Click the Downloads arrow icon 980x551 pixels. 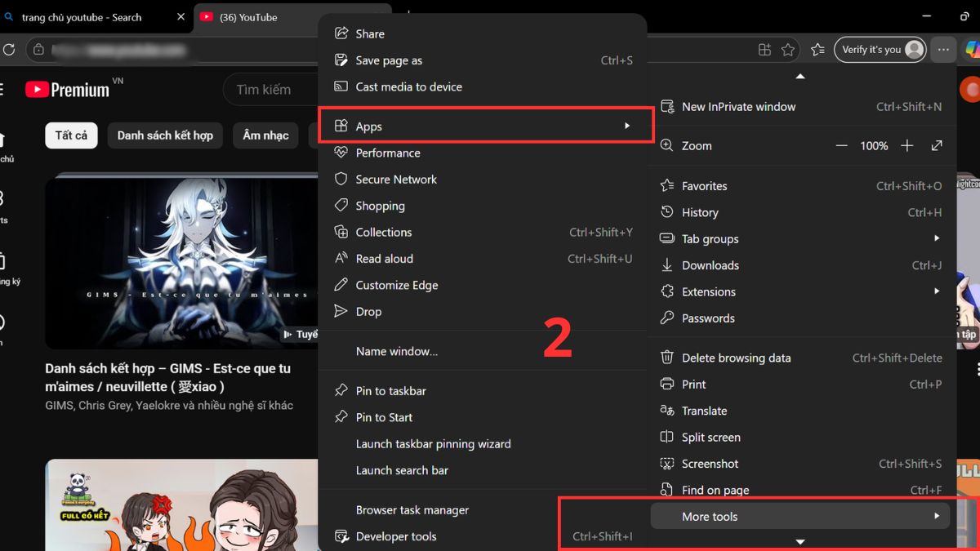tap(667, 265)
